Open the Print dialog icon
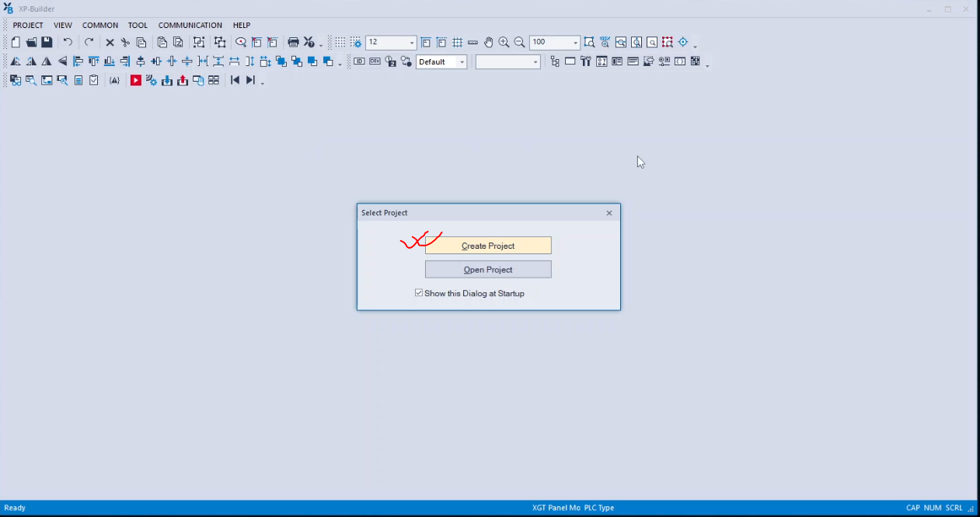This screenshot has height=517, width=980. (291, 42)
